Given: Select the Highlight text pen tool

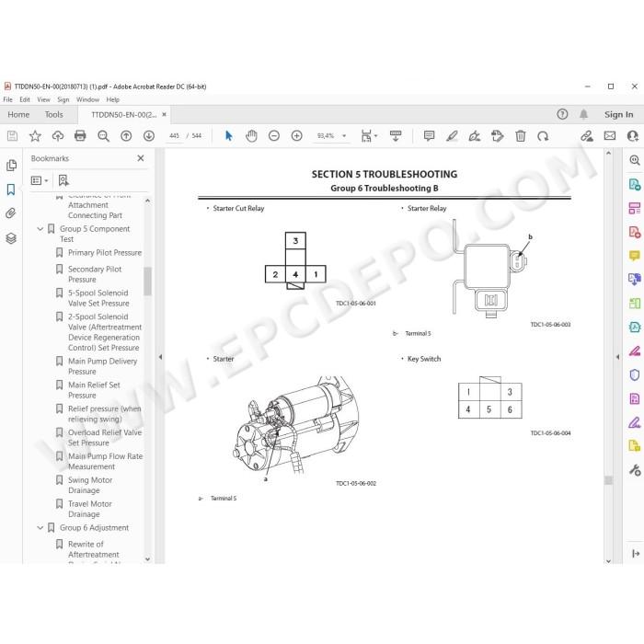Looking at the screenshot, I should pos(452,136).
